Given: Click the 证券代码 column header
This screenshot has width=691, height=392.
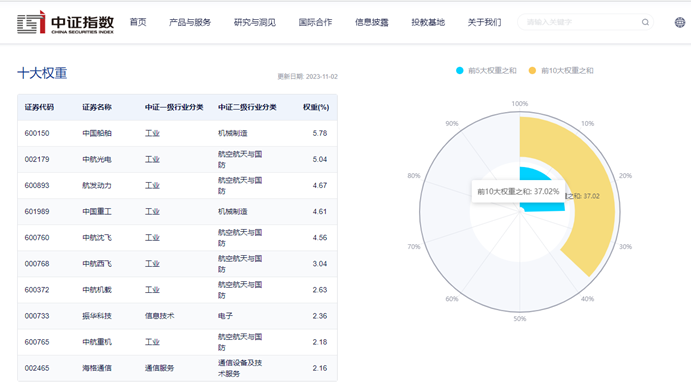Looking at the screenshot, I should [x=39, y=107].
